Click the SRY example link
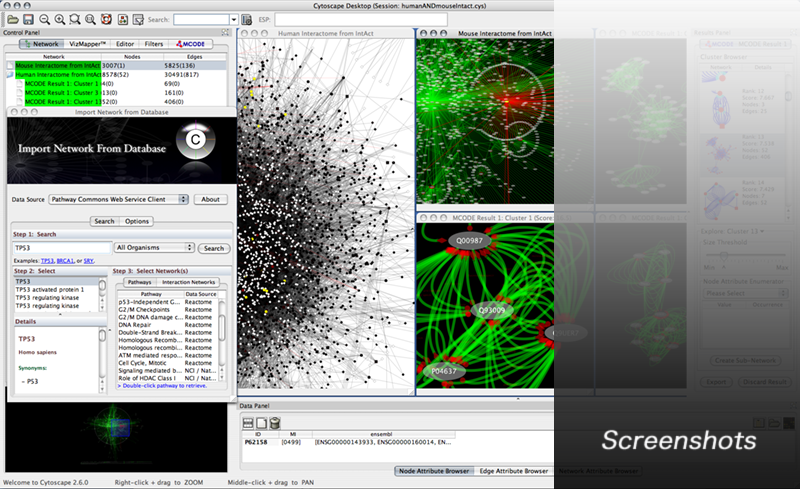Image resolution: width=800 pixels, height=489 pixels. (88, 261)
